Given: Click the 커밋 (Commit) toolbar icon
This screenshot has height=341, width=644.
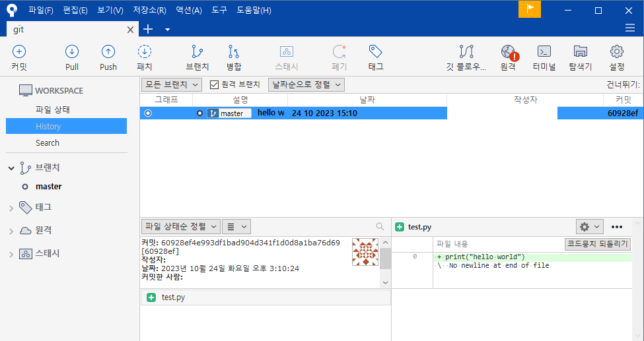Looking at the screenshot, I should (x=19, y=57).
